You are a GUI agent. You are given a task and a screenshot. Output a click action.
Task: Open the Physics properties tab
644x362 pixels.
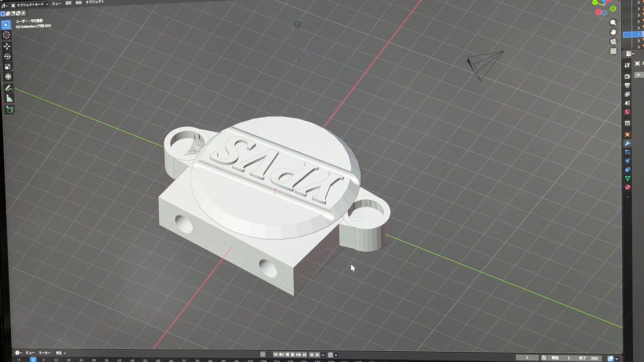pos(627,161)
